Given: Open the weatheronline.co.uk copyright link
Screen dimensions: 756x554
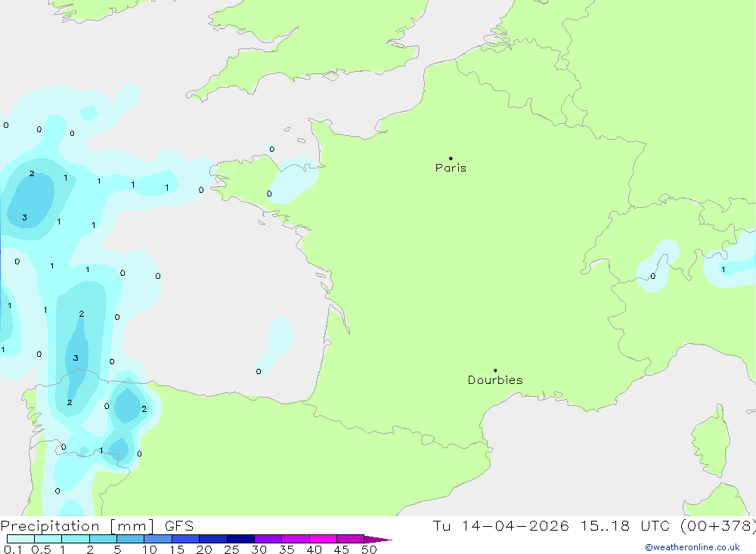Looking at the screenshot, I should 692,547.
